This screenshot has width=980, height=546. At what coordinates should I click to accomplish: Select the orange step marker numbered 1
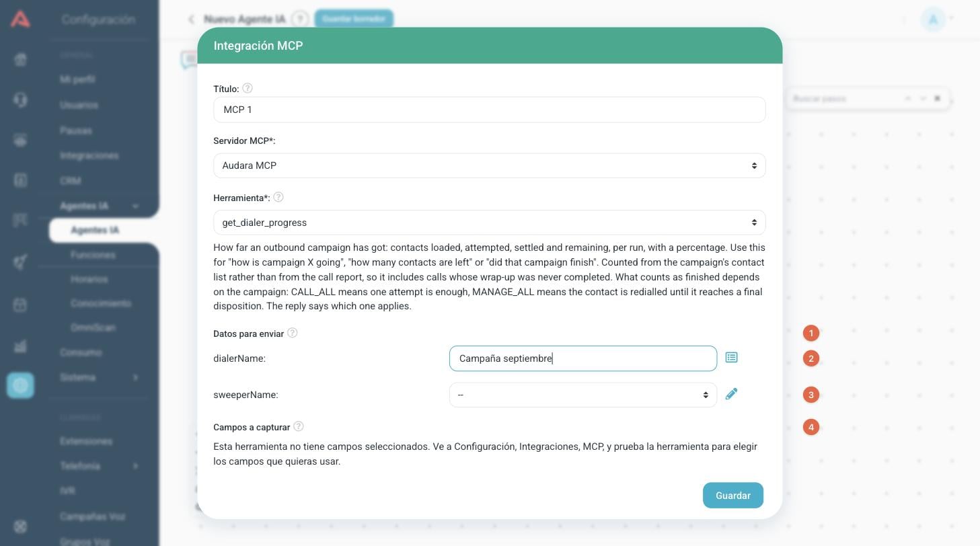tap(811, 333)
